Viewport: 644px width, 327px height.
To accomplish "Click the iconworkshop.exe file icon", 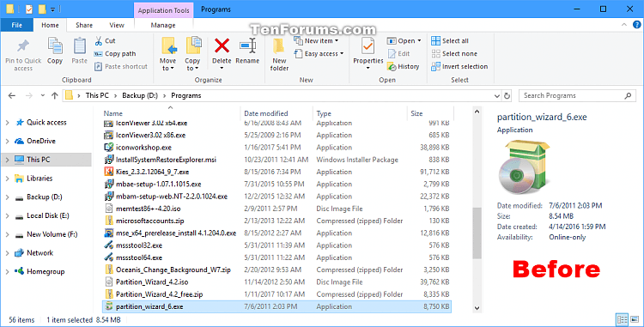I will coord(108,148).
